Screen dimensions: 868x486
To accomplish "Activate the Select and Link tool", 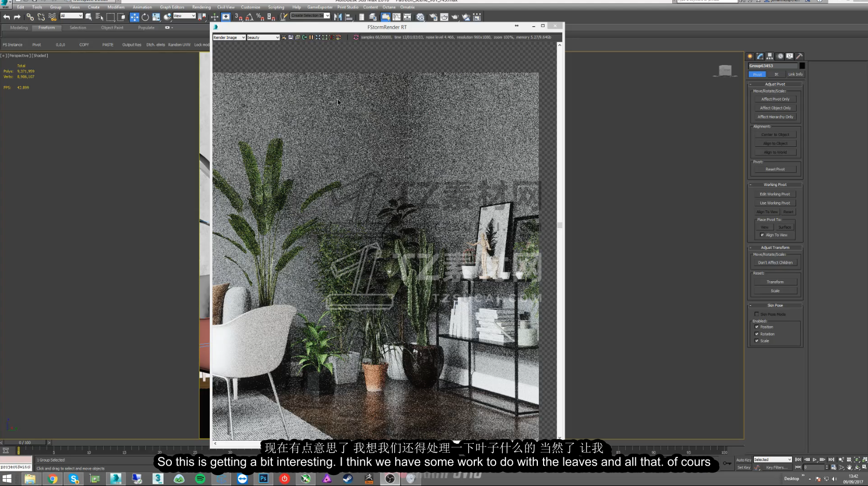I will pyautogui.click(x=30, y=17).
